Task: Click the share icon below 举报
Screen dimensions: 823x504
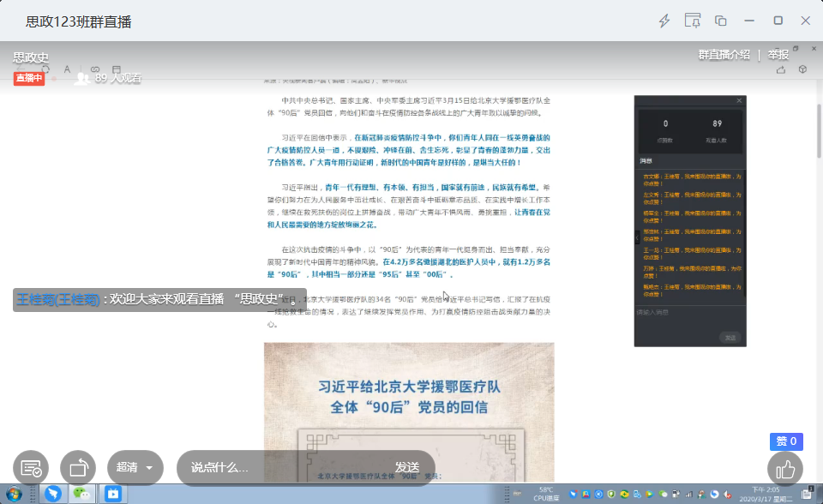Action: pos(780,69)
